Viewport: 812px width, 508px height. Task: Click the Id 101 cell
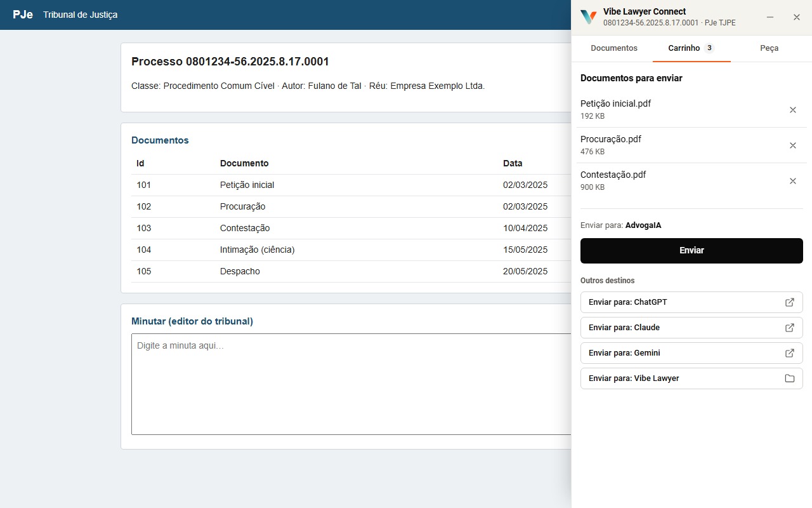(x=143, y=185)
